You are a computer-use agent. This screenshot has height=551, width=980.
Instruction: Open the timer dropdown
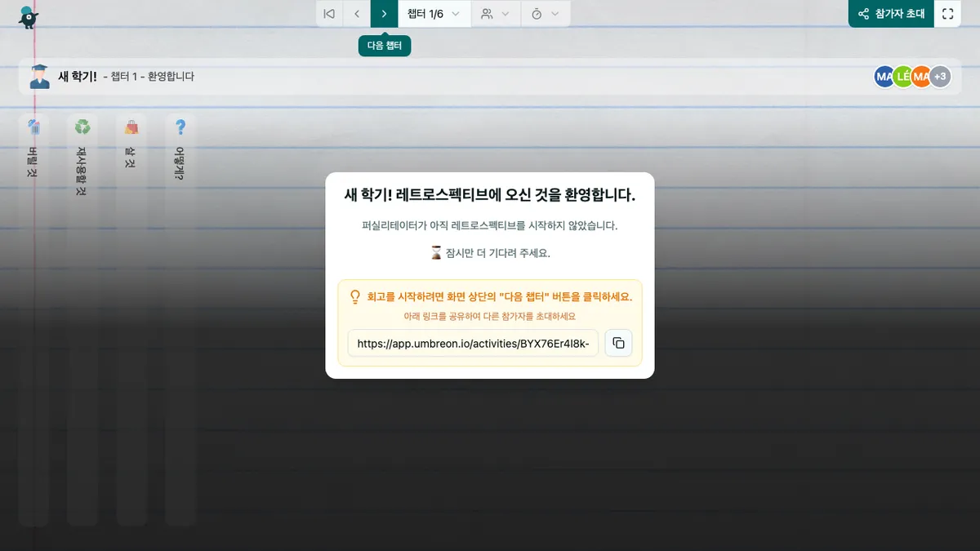(545, 14)
